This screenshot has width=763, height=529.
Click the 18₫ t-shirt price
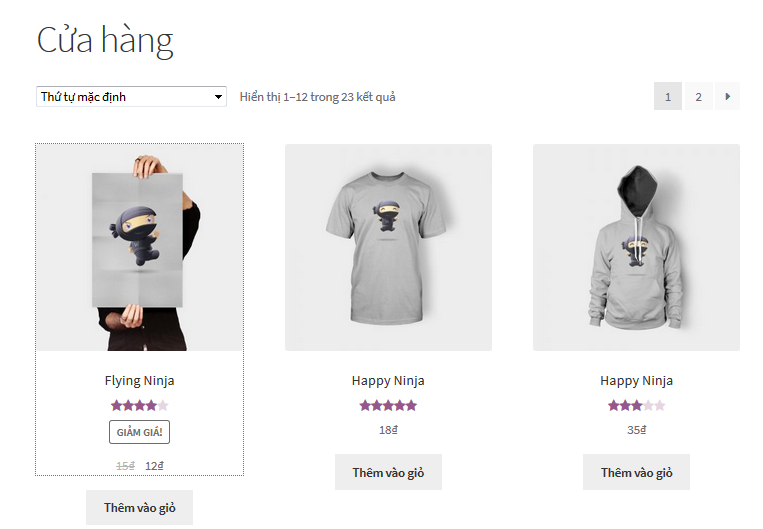pos(388,430)
